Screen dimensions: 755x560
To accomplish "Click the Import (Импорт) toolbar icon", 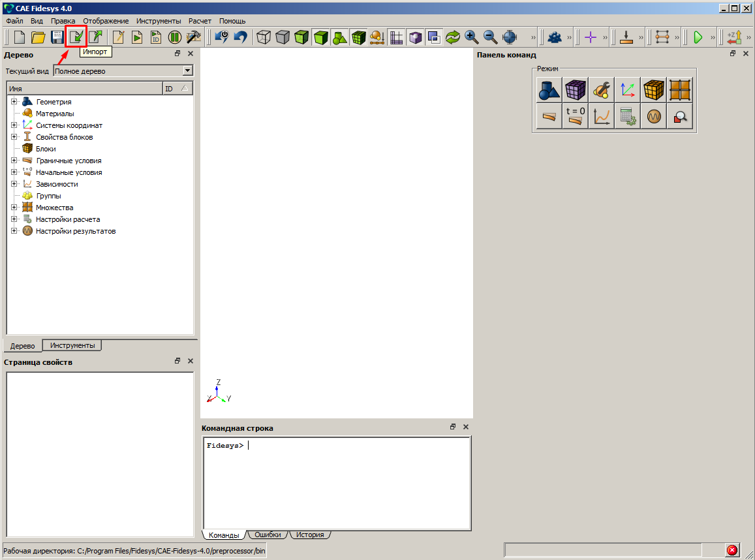I will coord(76,37).
